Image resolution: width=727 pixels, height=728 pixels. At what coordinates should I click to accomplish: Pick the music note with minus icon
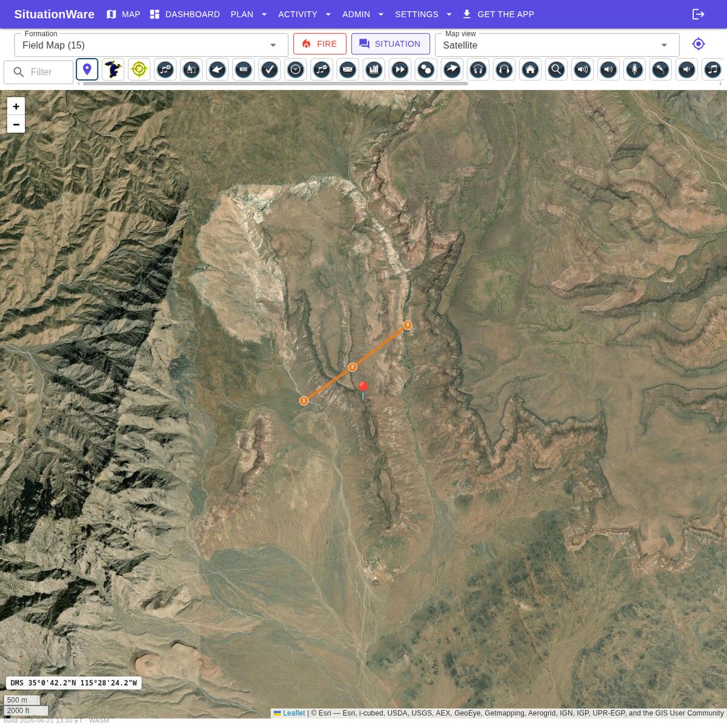[322, 70]
